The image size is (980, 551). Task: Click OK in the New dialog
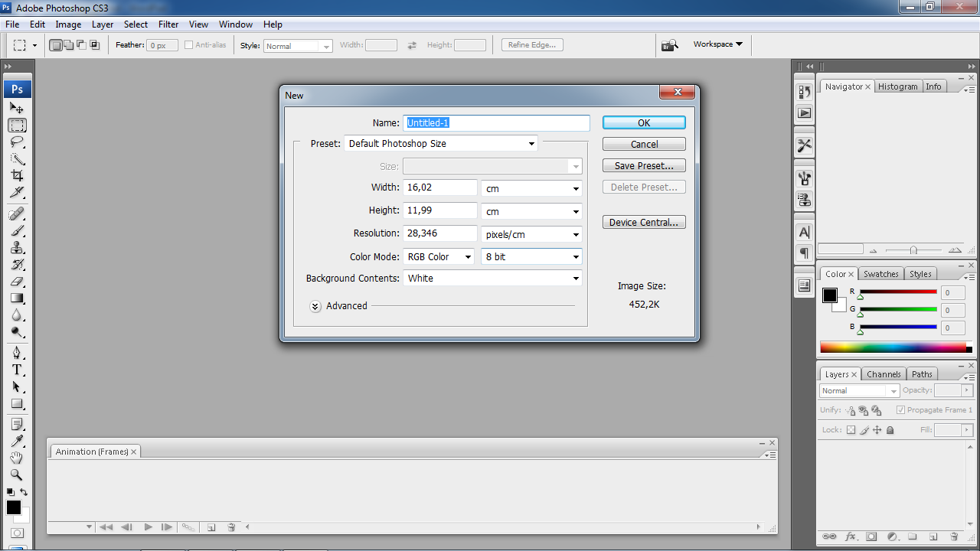(644, 122)
